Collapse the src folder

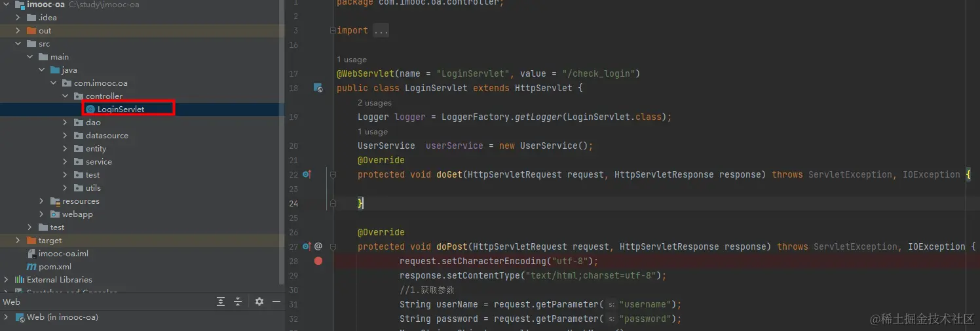(18, 44)
